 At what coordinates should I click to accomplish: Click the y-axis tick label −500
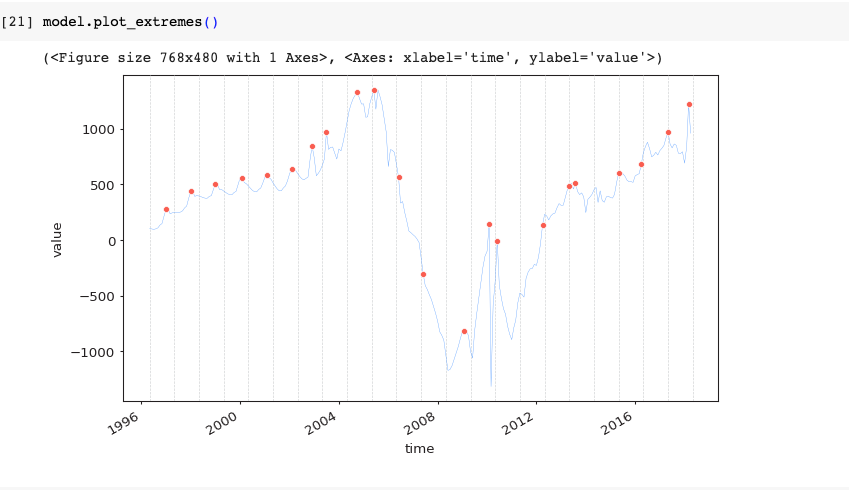97,296
